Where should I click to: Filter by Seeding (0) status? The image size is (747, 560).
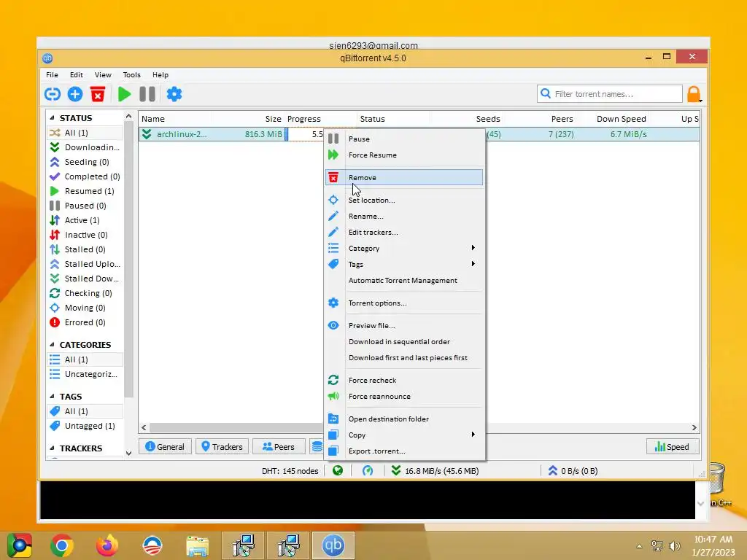pyautogui.click(x=85, y=162)
